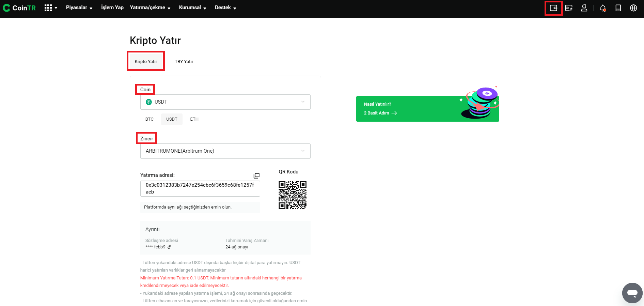Screen dimensions: 644x306
Task: Click the contract address **** fcbb9
Action: coord(155,247)
